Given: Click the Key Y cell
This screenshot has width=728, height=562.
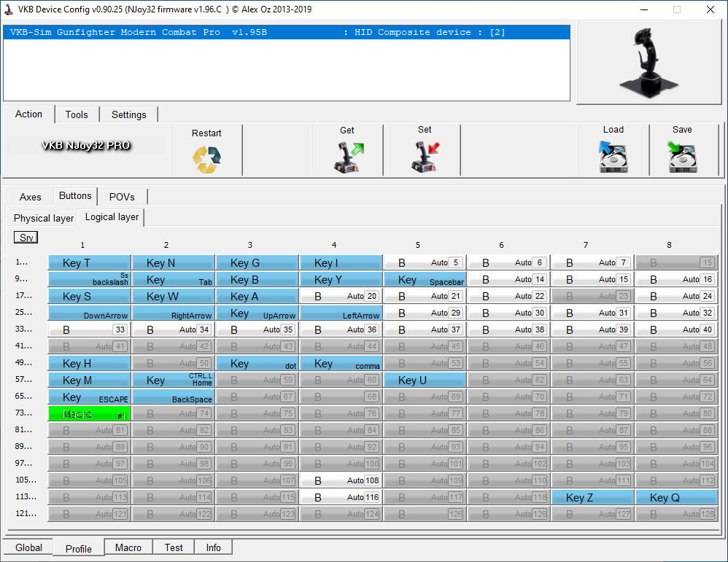Looking at the screenshot, I should [x=341, y=279].
